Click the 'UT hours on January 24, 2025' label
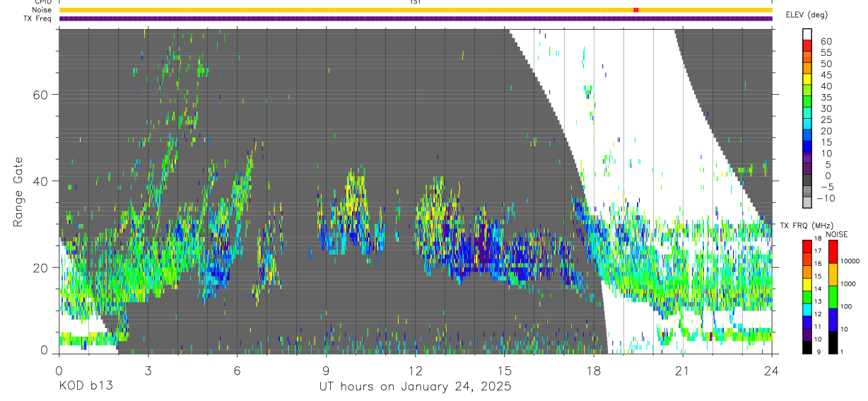This screenshot has height=401, width=868. pyautogui.click(x=415, y=387)
